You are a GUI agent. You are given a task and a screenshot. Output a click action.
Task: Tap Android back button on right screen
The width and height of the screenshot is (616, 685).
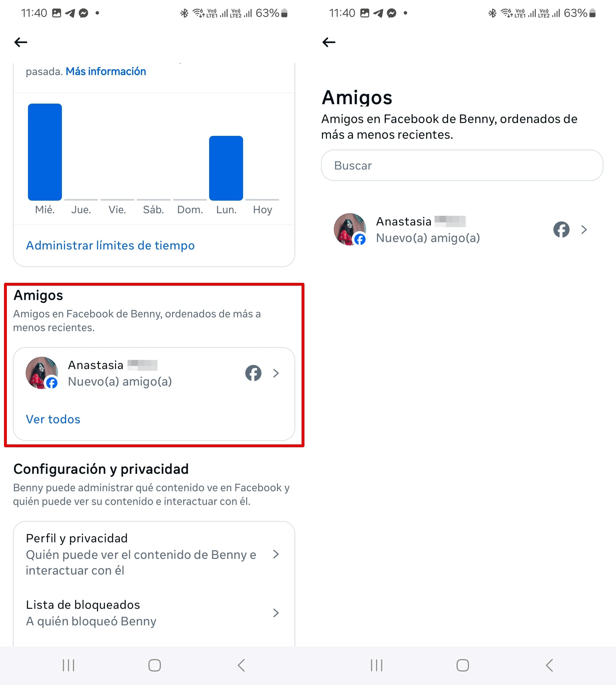pos(549,665)
